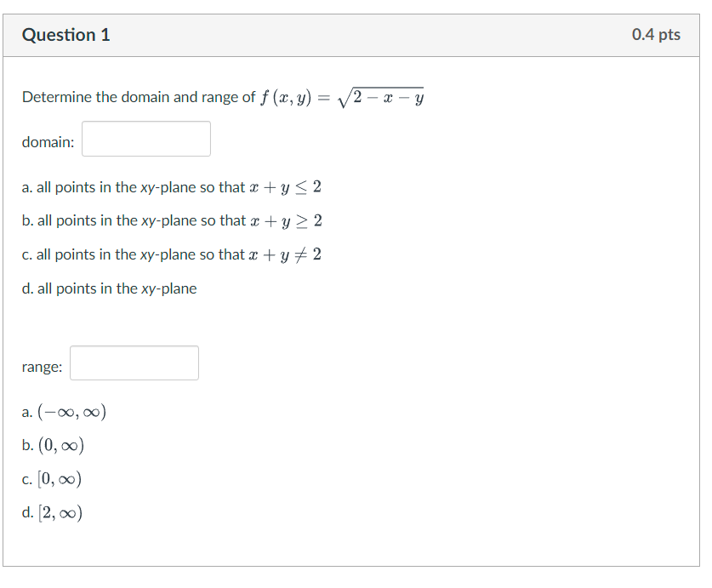
Task: Select domain option c with x + y ≠ 2
Action: (172, 254)
